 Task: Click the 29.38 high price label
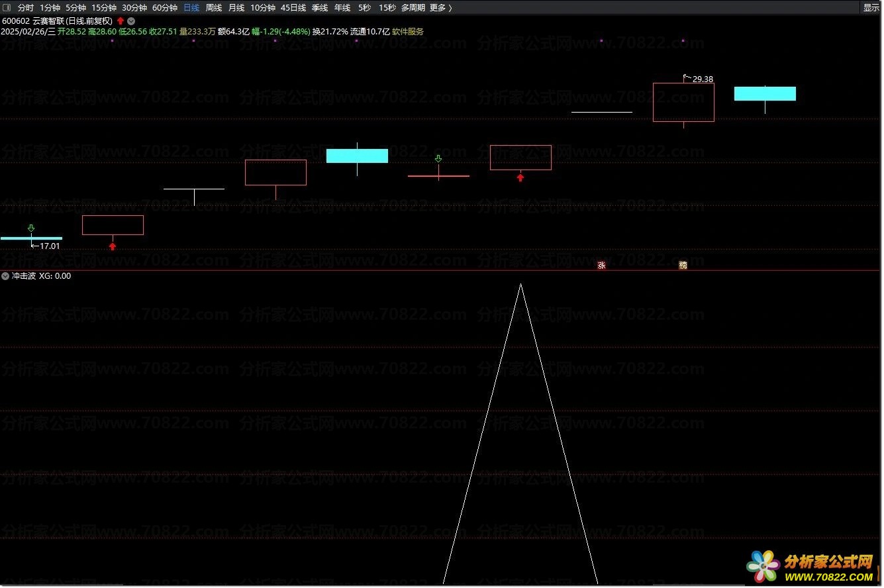point(703,79)
